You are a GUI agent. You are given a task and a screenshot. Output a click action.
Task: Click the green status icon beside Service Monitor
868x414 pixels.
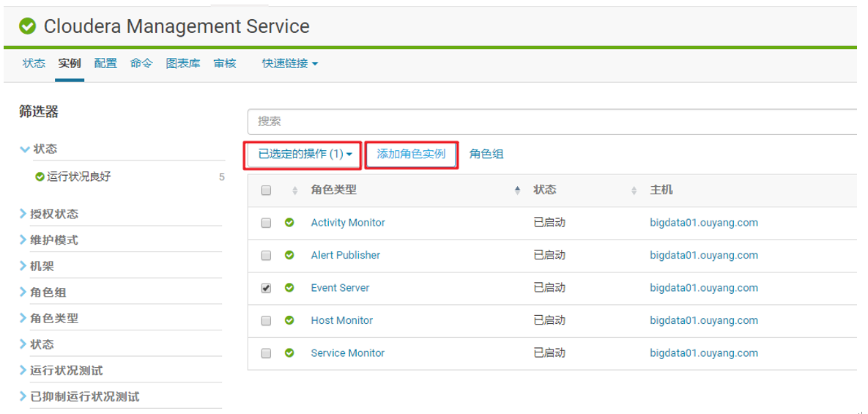[x=289, y=353]
